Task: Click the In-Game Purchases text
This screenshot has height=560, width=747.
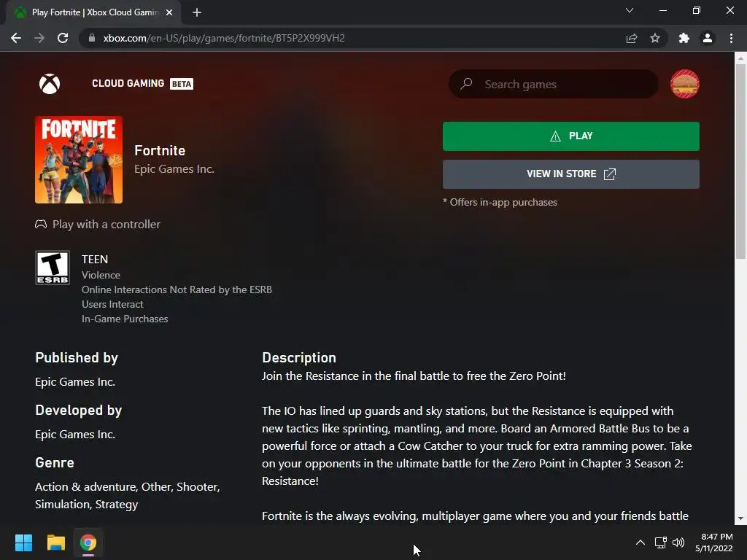Action: click(x=125, y=319)
